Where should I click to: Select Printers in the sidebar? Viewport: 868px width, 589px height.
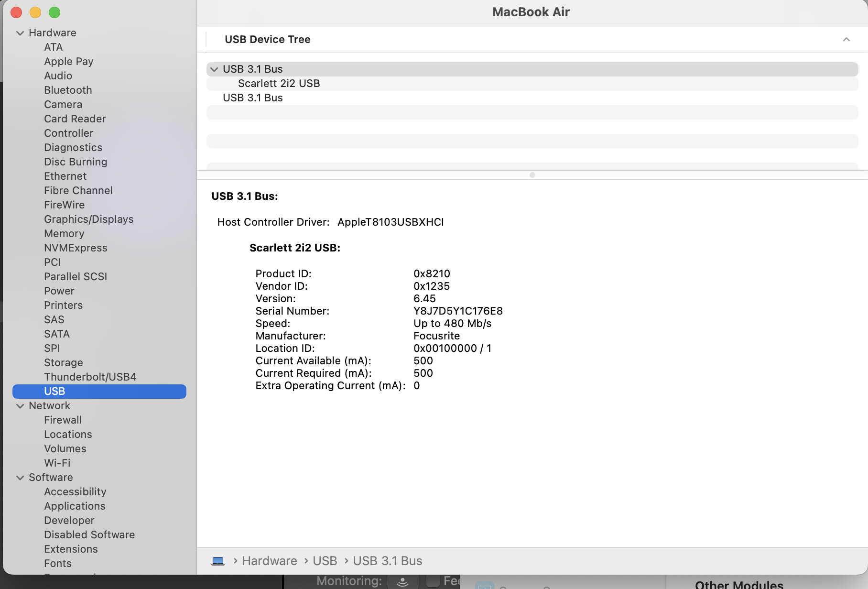pos(64,305)
